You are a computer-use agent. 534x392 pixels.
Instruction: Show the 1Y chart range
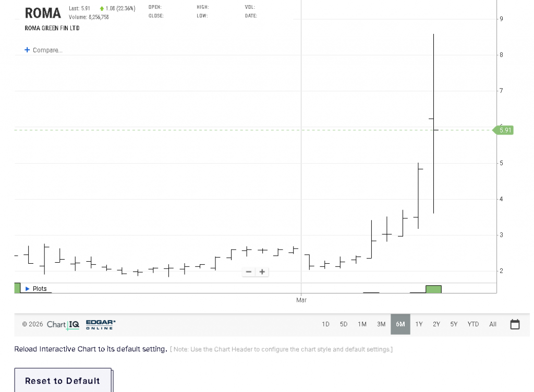coord(419,324)
